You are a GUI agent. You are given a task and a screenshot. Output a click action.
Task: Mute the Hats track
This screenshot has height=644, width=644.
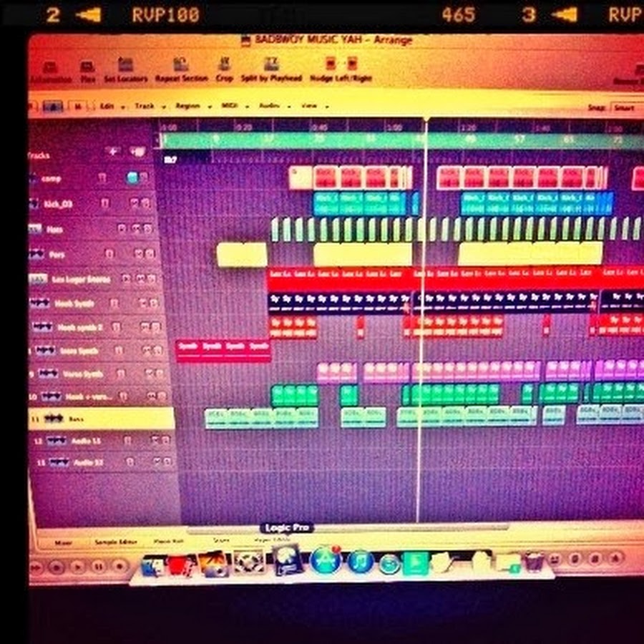click(137, 228)
